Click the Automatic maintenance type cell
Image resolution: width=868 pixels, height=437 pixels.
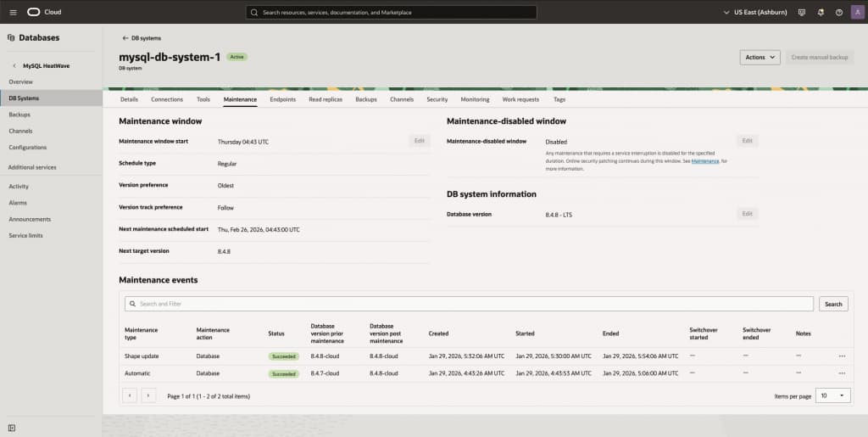137,373
